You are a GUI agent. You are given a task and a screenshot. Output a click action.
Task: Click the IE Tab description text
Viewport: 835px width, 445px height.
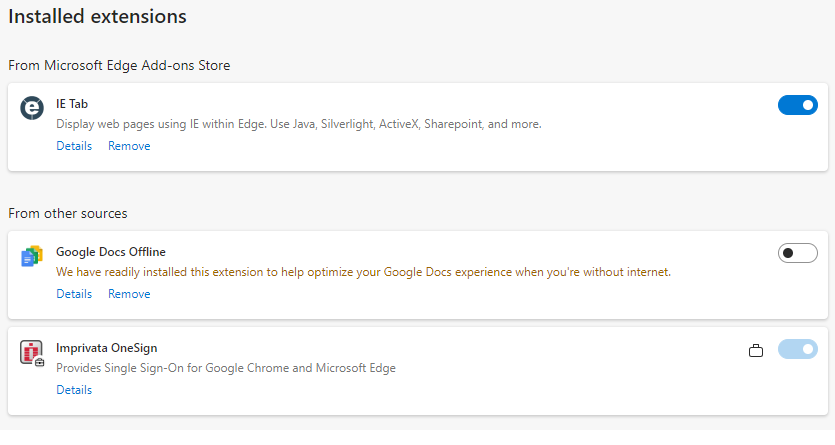coord(298,124)
